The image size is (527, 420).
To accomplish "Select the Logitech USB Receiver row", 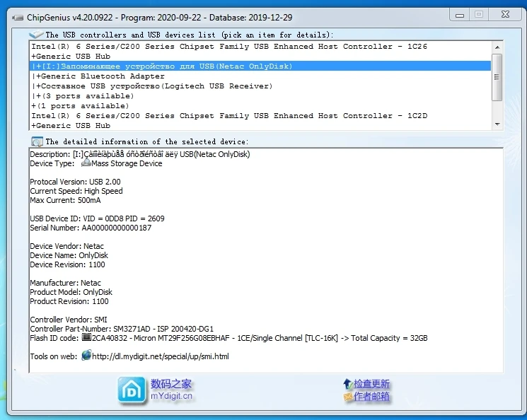I will coord(260,86).
